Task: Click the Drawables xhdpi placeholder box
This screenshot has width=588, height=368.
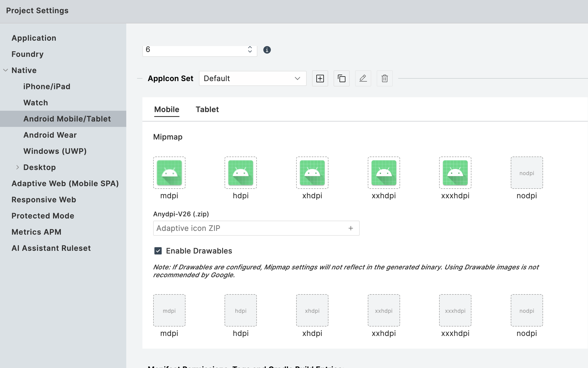Action: (x=312, y=310)
